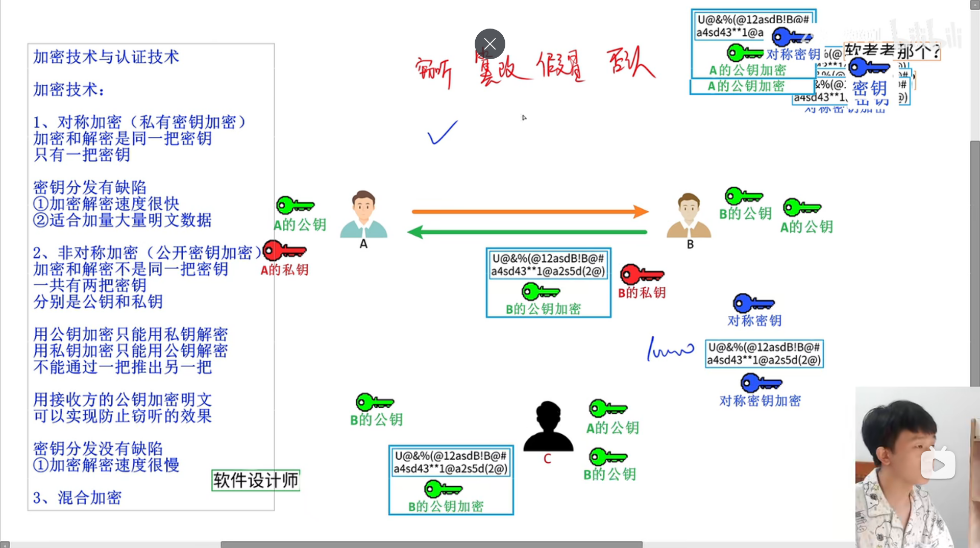Click the 'B的私钥' label

tap(642, 293)
